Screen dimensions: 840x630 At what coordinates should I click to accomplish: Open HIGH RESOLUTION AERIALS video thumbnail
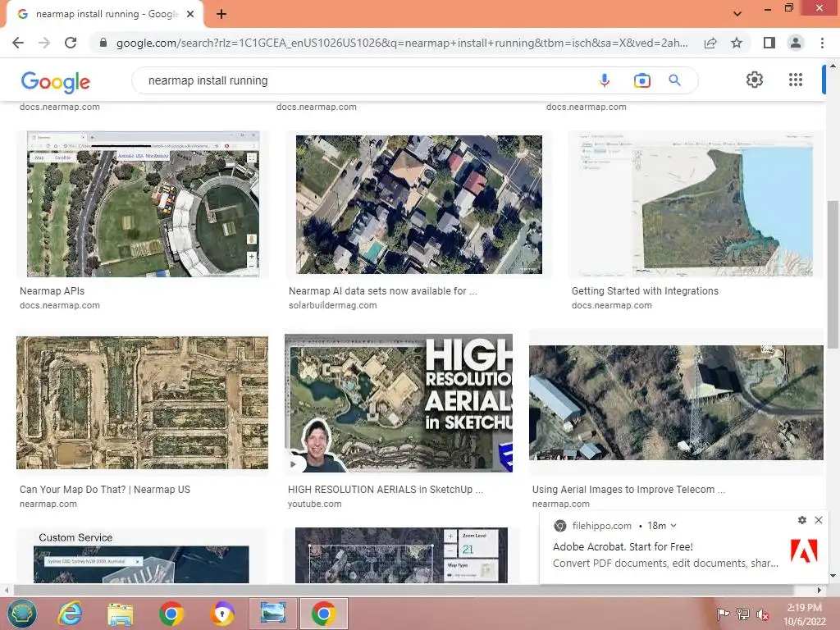[x=399, y=403]
